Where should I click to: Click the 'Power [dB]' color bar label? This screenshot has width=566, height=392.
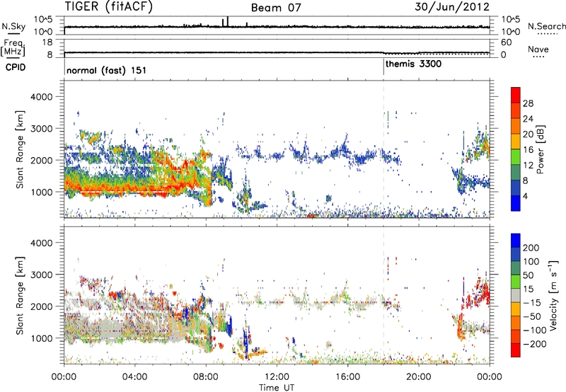coord(540,149)
